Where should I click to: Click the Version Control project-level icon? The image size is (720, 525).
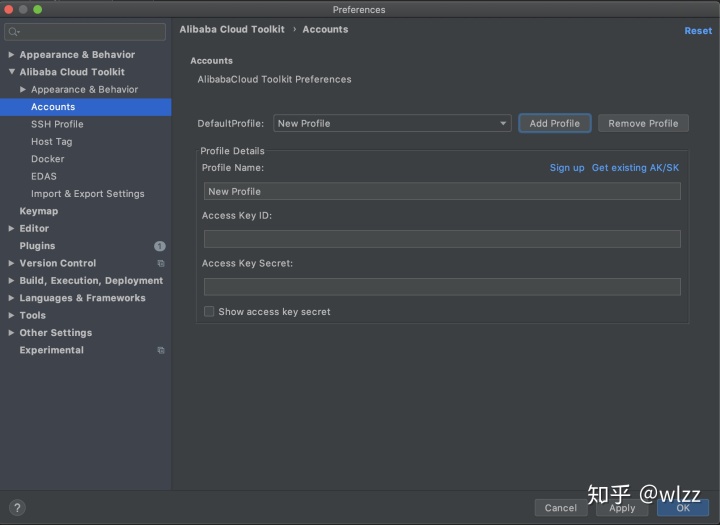(x=161, y=263)
